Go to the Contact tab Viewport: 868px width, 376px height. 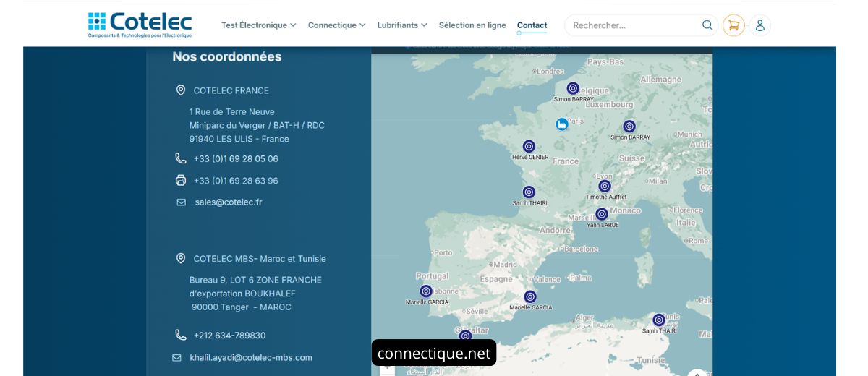pos(532,25)
